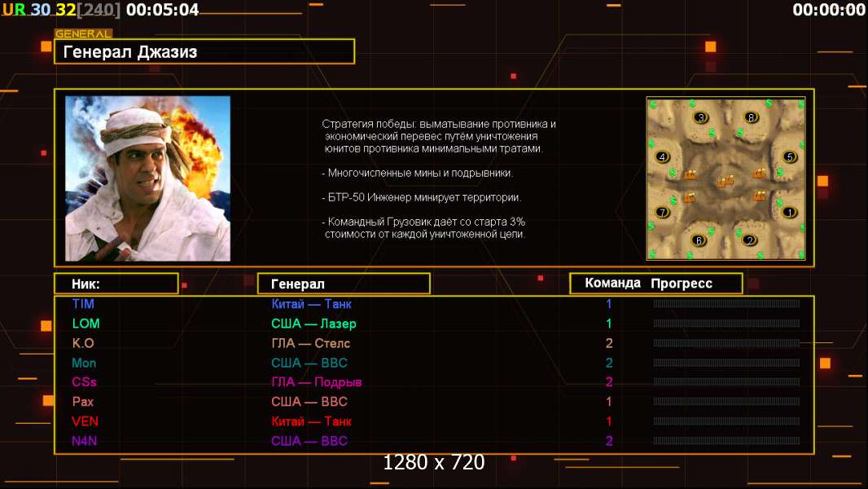Select player nickname Pax
This screenshot has width=868, height=489.
point(82,402)
